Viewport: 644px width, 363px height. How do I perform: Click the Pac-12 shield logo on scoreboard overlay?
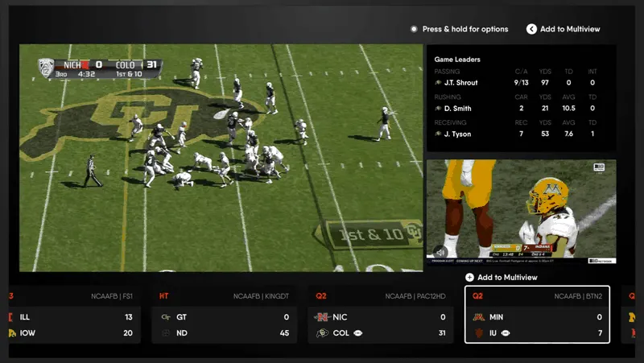pyautogui.click(x=46, y=68)
